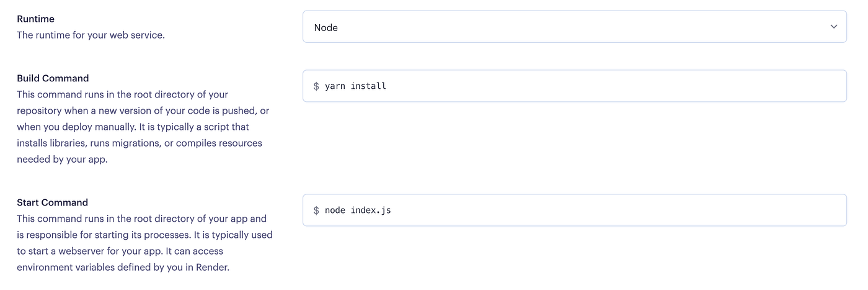Screen dimensions: 868x290
Task: Click the line 'repository when a new version...'
Action: 143,111
